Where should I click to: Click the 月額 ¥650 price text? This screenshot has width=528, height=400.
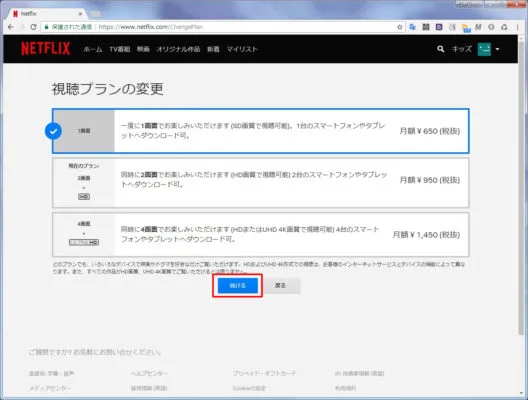[x=430, y=131]
